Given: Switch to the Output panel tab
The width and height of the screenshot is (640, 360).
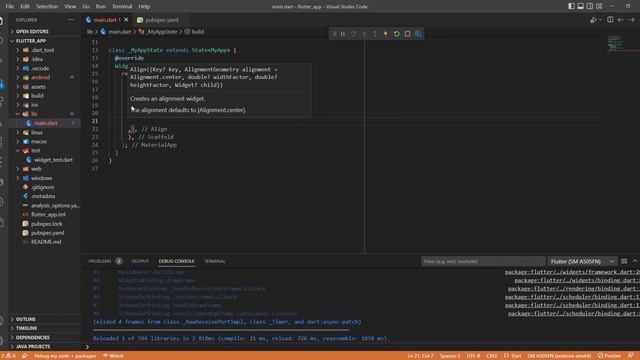Looking at the screenshot, I should coord(140,261).
